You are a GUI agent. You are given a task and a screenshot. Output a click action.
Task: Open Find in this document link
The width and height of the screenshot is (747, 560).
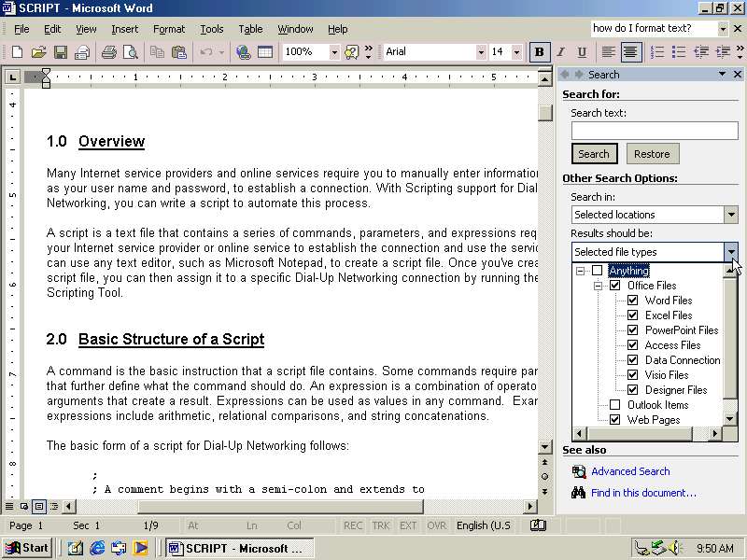(643, 493)
